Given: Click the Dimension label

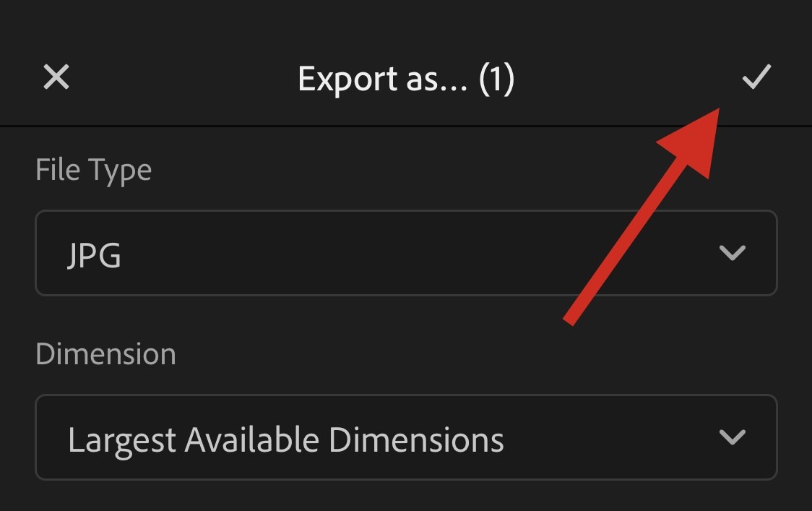Looking at the screenshot, I should 105,354.
